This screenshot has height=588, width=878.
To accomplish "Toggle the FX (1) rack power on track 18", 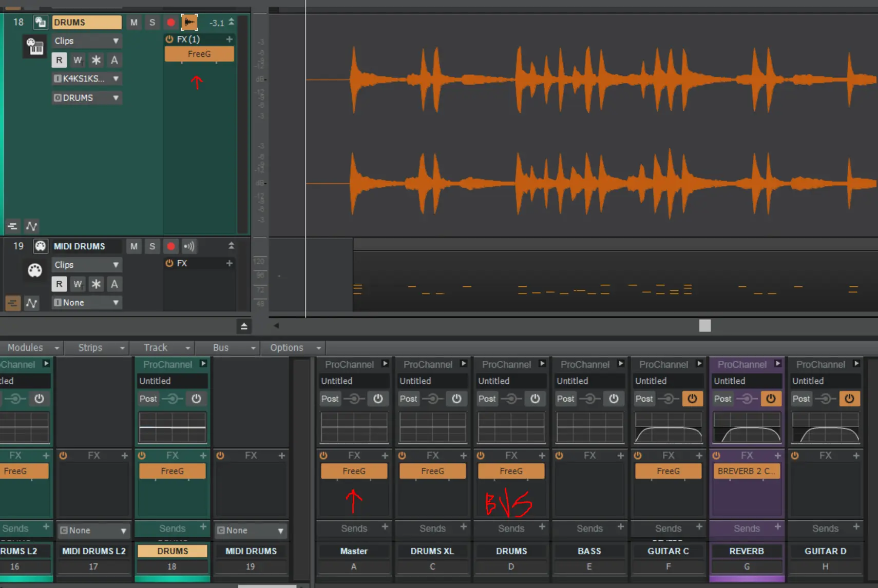I will pyautogui.click(x=169, y=39).
